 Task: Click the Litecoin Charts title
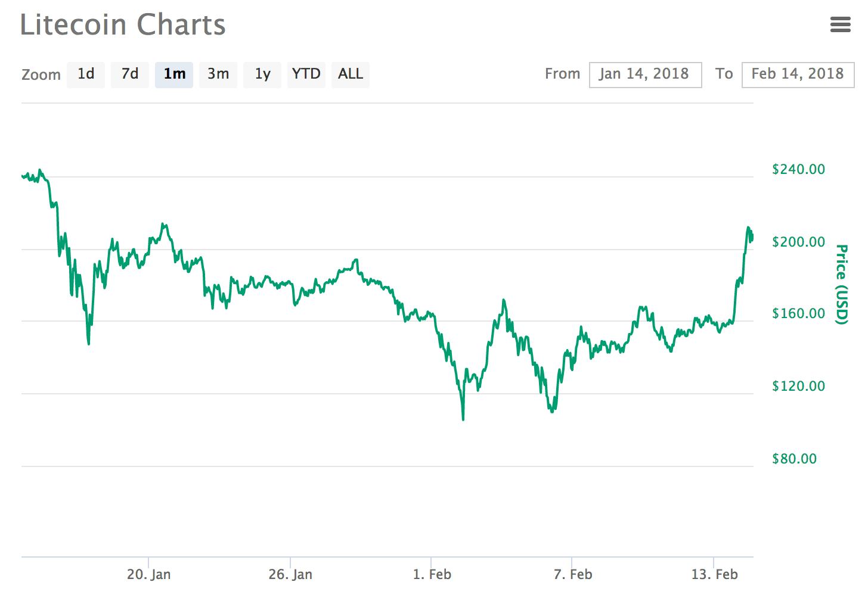point(122,24)
